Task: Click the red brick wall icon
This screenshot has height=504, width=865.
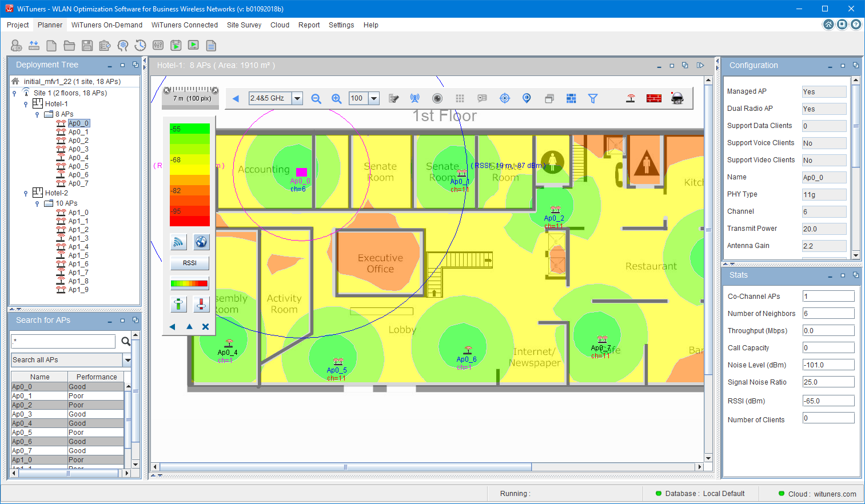Action: pos(654,98)
